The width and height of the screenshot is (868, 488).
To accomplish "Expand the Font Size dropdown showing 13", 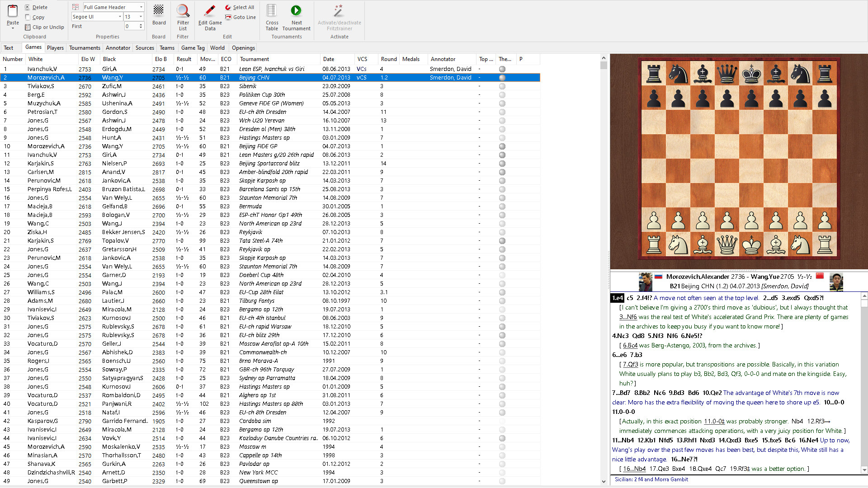I will click(140, 17).
